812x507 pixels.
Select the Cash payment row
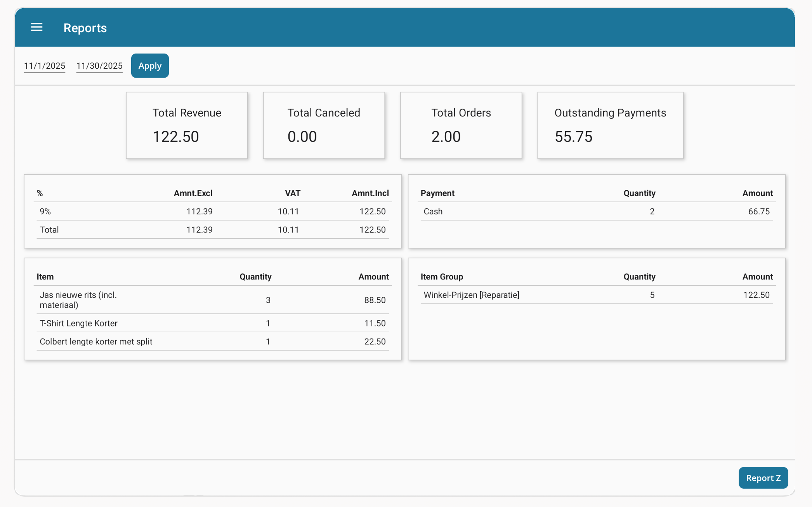point(597,211)
